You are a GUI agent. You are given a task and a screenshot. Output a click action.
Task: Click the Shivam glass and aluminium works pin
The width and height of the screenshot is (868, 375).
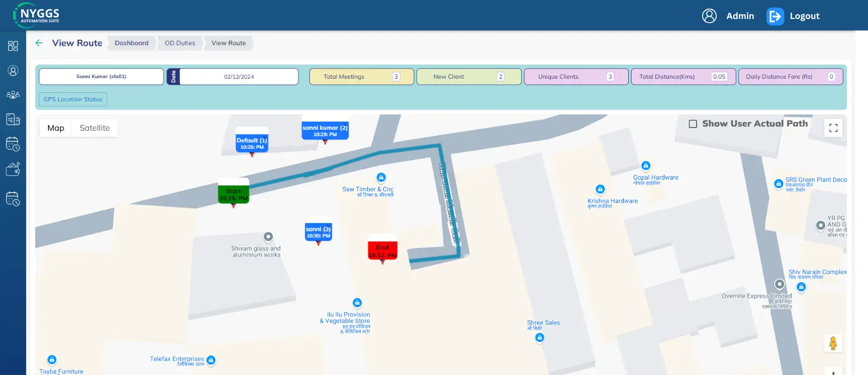268,237
